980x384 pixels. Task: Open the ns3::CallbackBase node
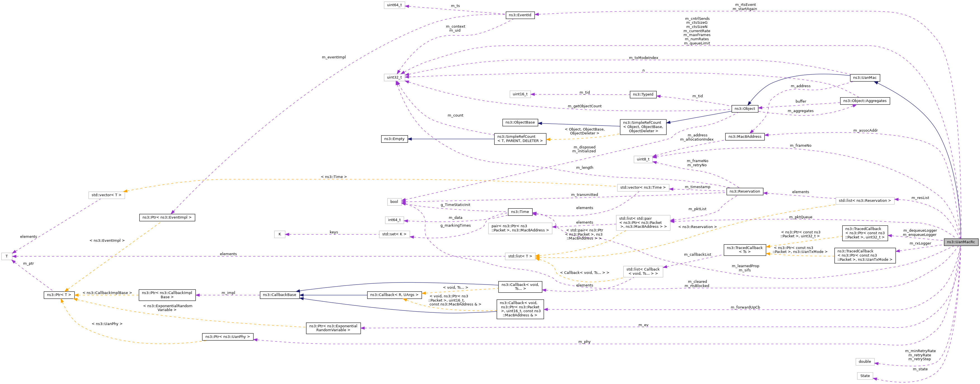click(279, 295)
